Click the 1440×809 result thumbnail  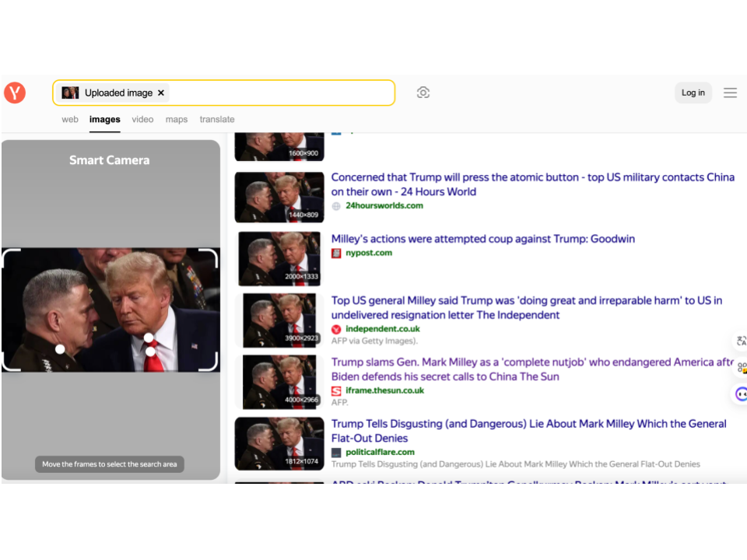point(279,197)
